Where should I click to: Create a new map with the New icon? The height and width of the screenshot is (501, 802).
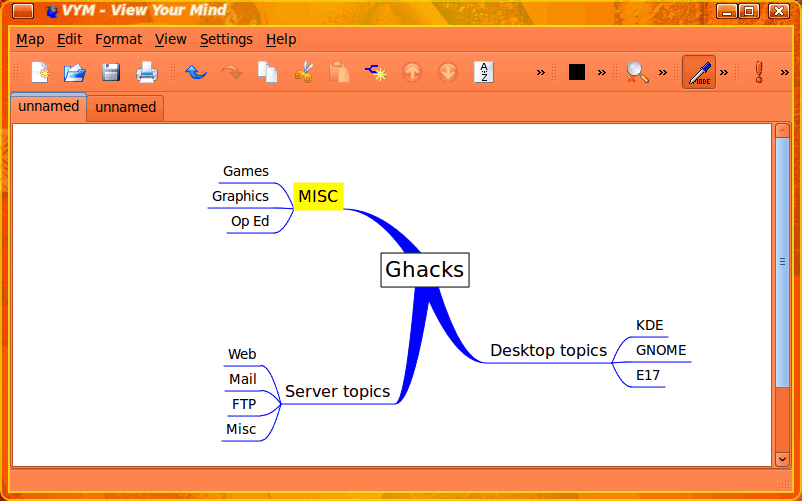40,72
